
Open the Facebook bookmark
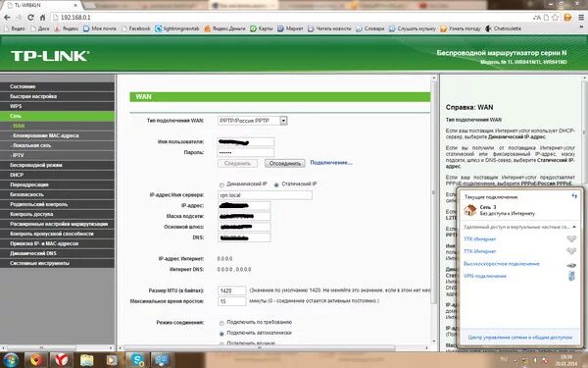click(136, 28)
